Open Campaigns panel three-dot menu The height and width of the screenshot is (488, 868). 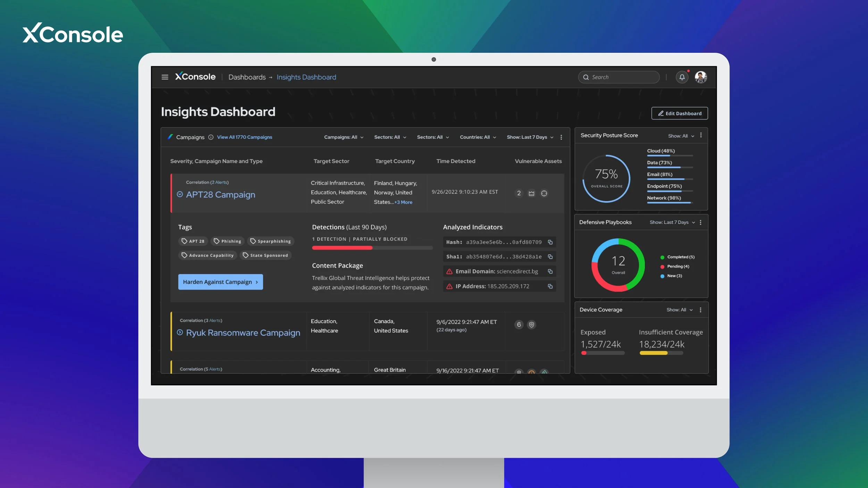point(561,137)
